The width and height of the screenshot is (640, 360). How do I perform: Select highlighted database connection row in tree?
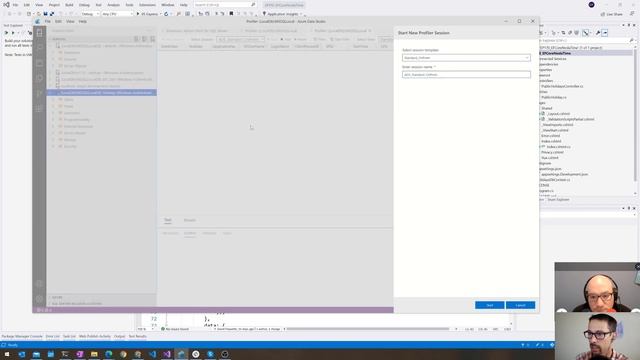[101, 93]
